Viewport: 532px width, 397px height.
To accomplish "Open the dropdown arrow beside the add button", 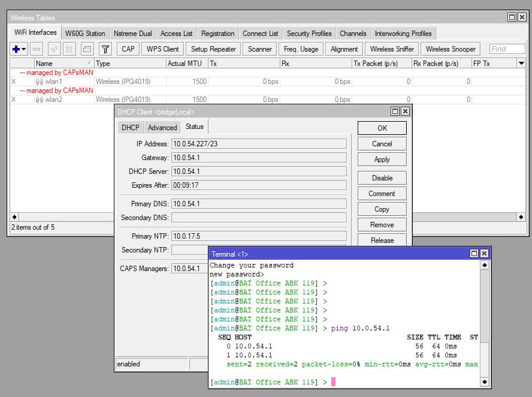I will [24, 49].
